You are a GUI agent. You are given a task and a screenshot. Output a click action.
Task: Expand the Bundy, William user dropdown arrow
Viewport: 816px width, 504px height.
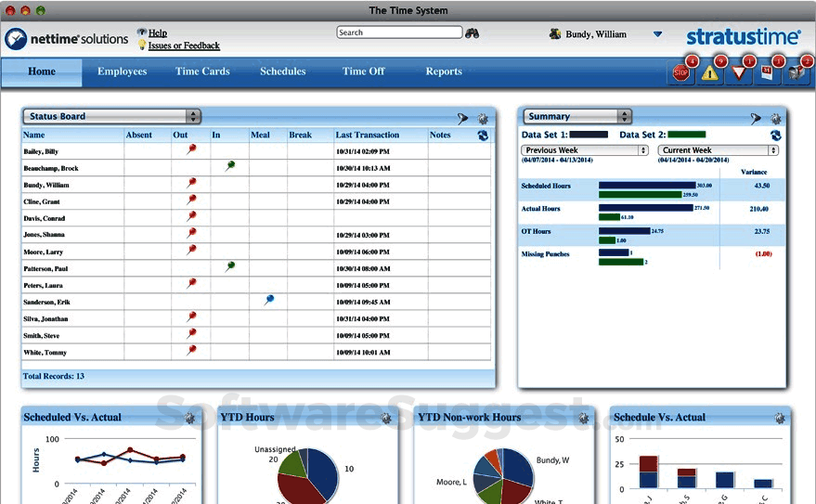pos(658,34)
